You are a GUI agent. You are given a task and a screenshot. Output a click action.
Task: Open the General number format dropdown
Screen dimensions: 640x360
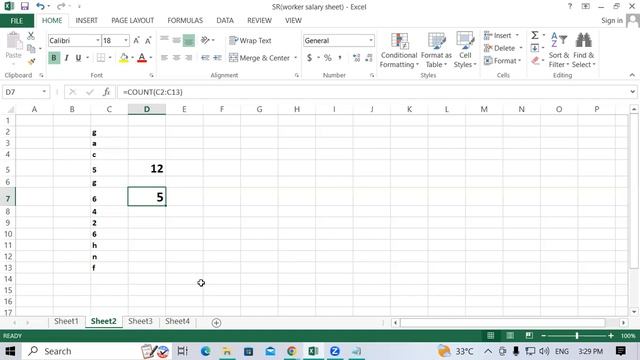click(x=371, y=40)
